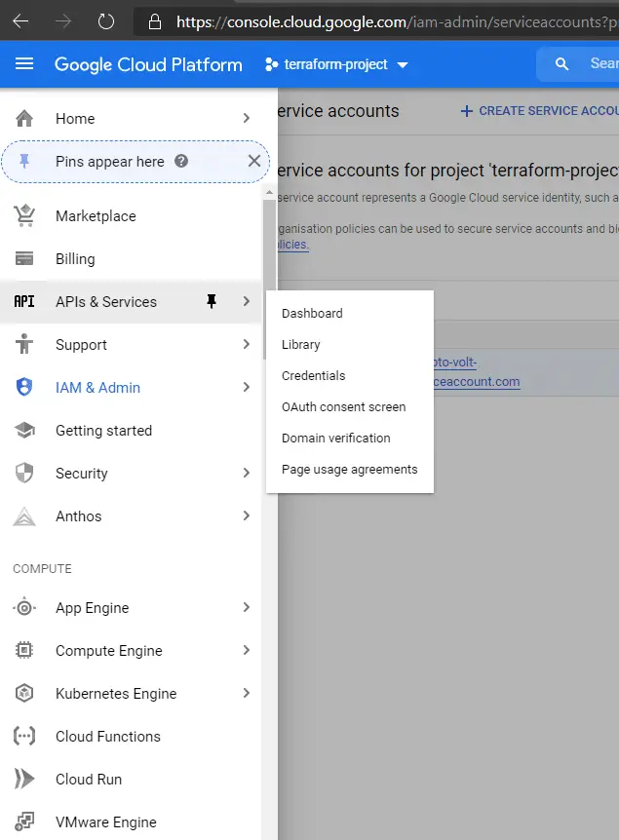
Task: Click the API icon for APIs & Services
Action: [24, 302]
